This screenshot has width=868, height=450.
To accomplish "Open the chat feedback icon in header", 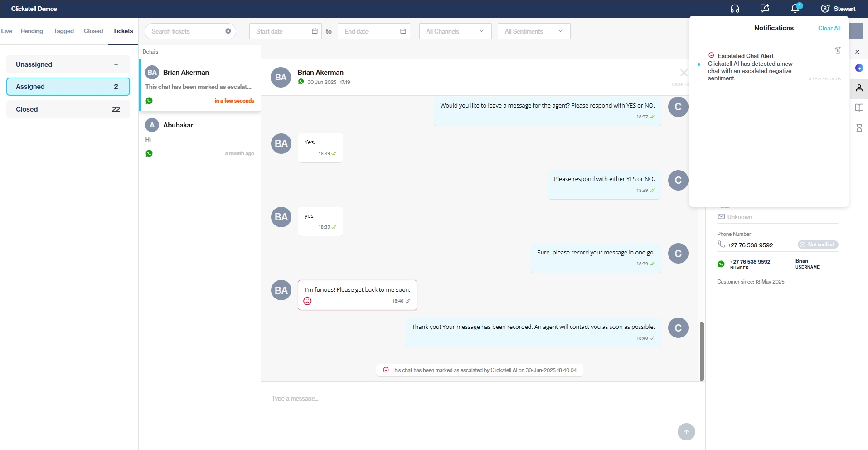I will (x=765, y=9).
